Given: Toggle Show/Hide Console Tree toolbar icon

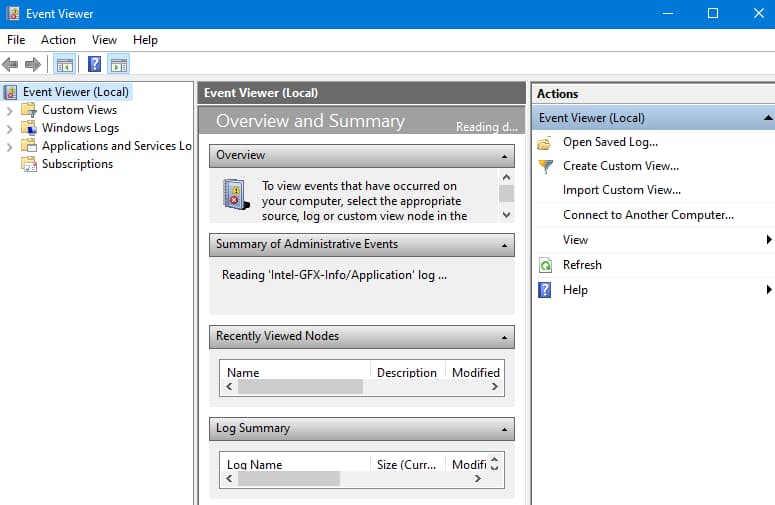Looking at the screenshot, I should (65, 65).
